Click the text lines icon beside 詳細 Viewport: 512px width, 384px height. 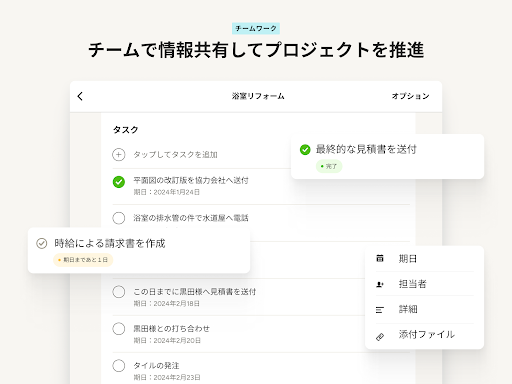[x=380, y=310]
